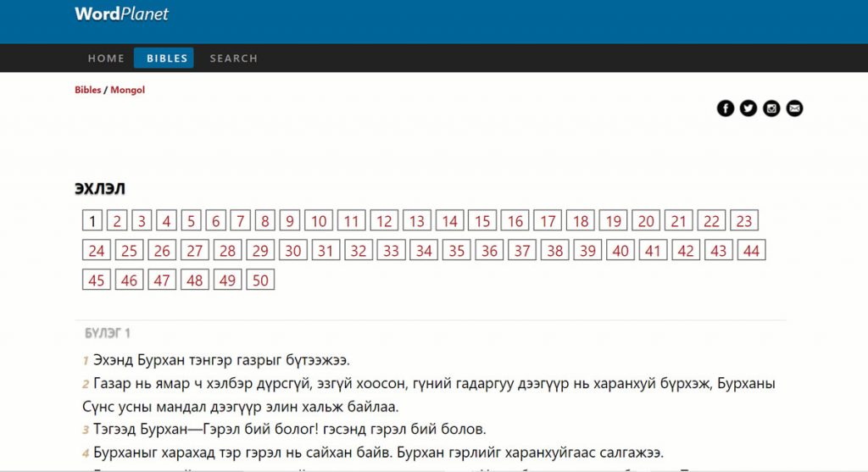The height and width of the screenshot is (472, 868).
Task: Open chapter 44
Action: [x=750, y=251]
